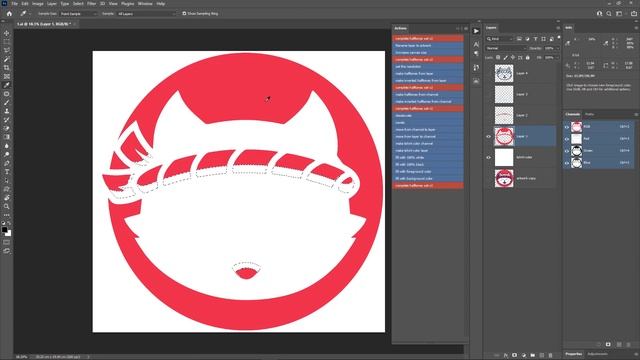This screenshot has height=360, width=640.
Task: Show Layer 4 via visibility box
Action: [x=488, y=73]
